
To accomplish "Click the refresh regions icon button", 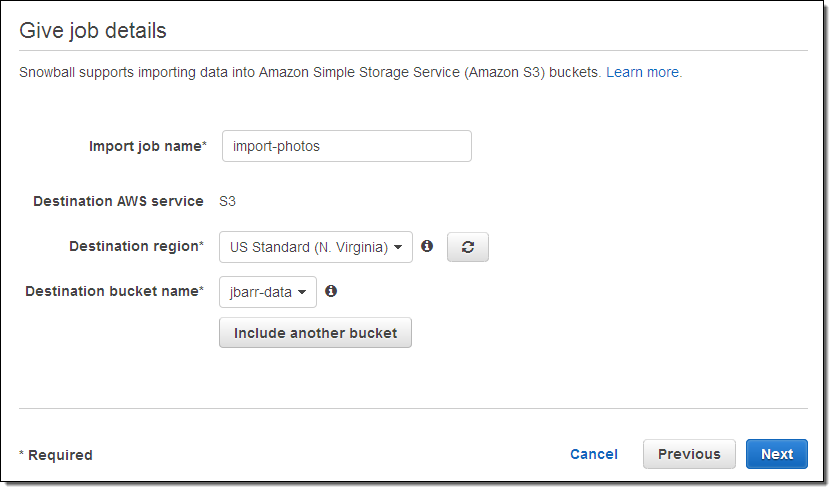I will 467,247.
